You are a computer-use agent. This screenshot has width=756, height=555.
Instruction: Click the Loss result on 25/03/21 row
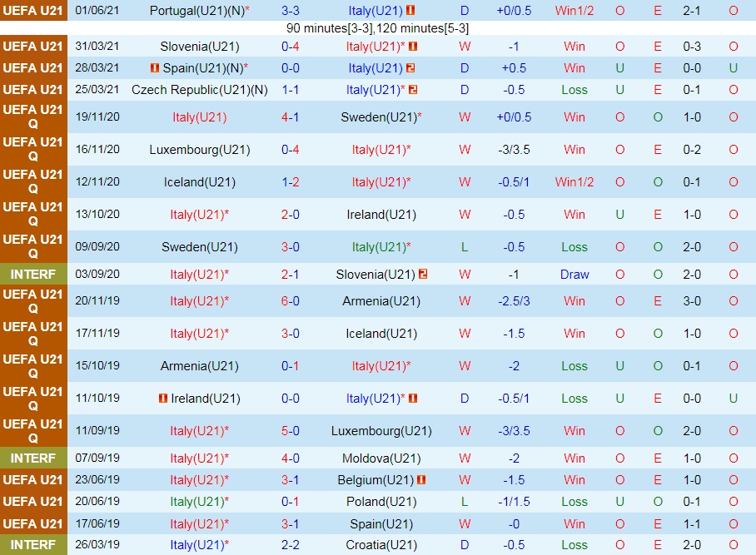[574, 90]
